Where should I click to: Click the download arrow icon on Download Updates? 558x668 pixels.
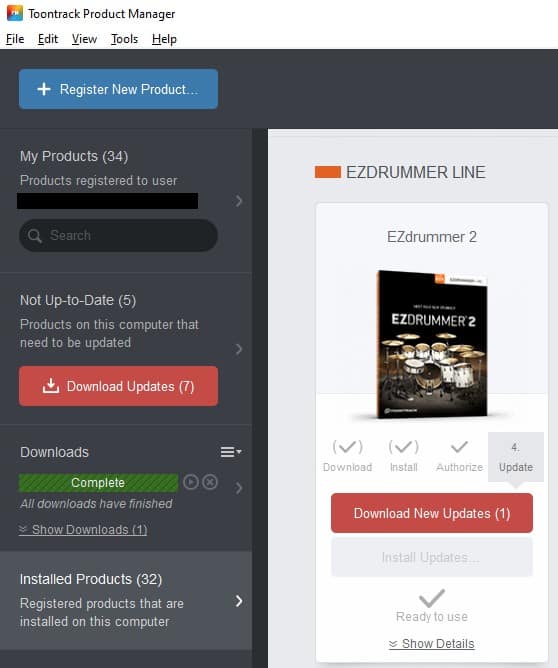click(x=51, y=386)
